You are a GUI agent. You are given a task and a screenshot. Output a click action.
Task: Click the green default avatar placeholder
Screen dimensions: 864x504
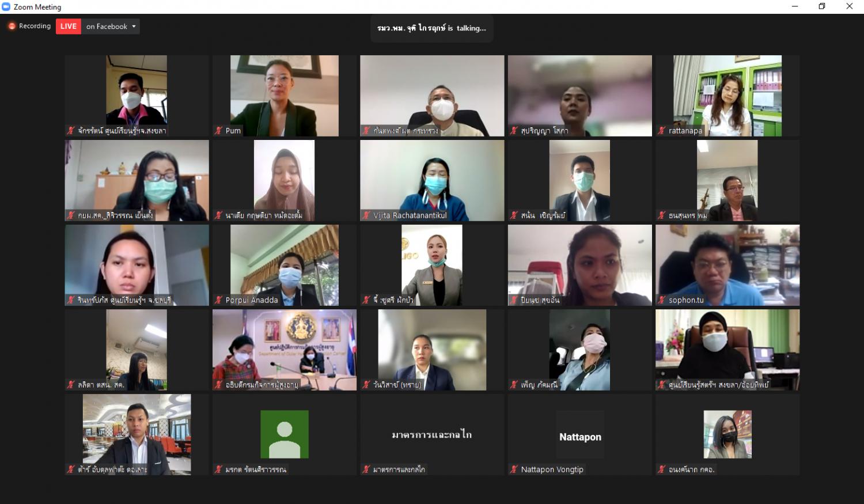point(285,434)
